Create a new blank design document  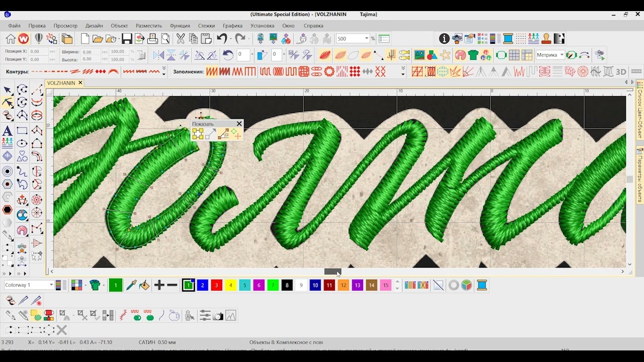point(85,39)
